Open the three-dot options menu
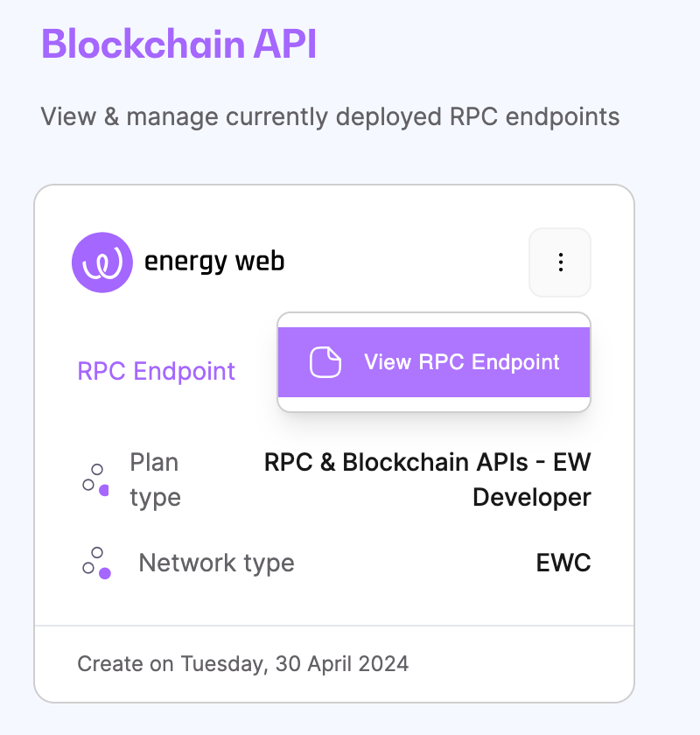Image resolution: width=700 pixels, height=735 pixels. pyautogui.click(x=560, y=262)
